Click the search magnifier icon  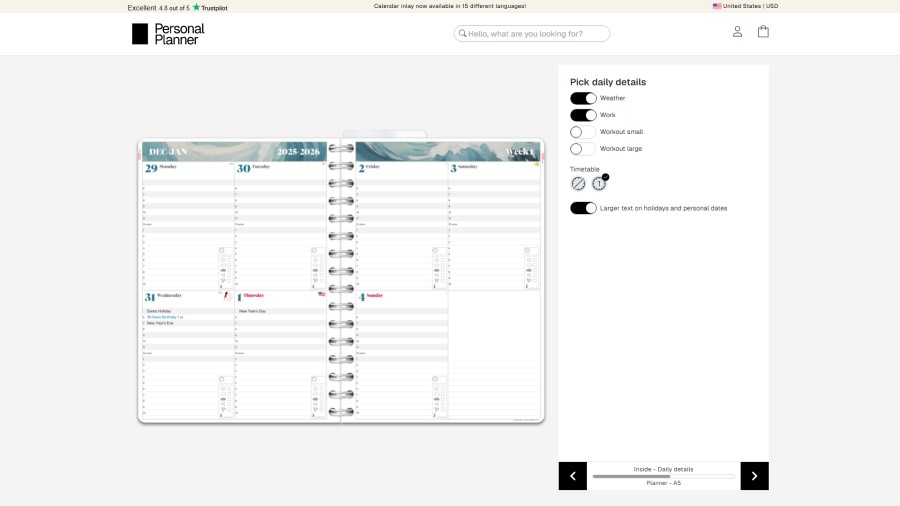[x=462, y=34]
